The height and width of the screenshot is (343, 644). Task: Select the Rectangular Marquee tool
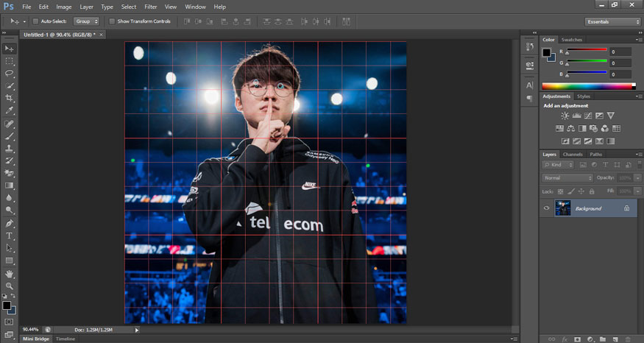[9, 61]
